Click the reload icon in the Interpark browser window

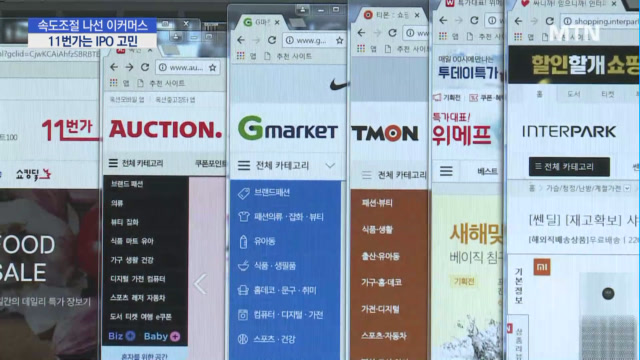549,21
